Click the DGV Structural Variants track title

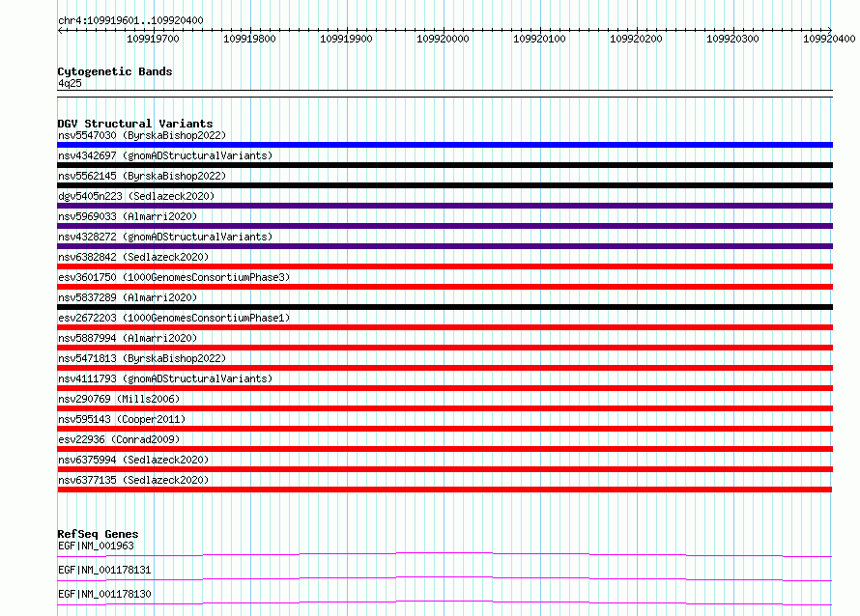tap(135, 124)
